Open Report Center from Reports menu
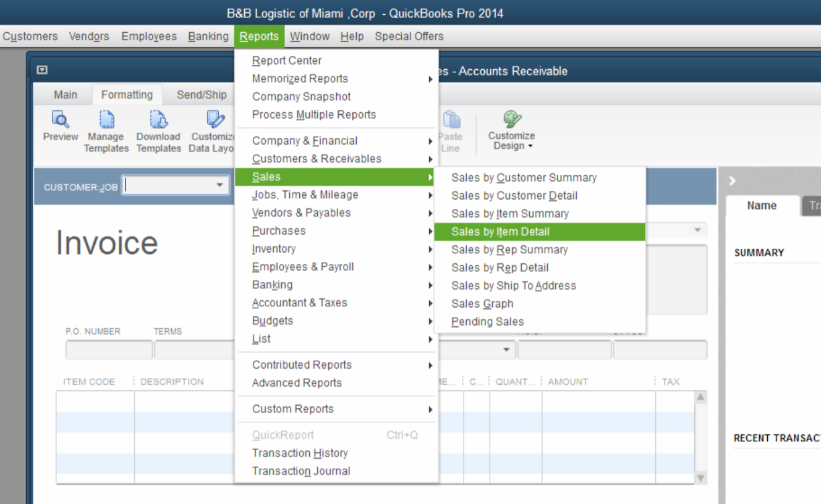Screen dimensions: 821x504 287,61
